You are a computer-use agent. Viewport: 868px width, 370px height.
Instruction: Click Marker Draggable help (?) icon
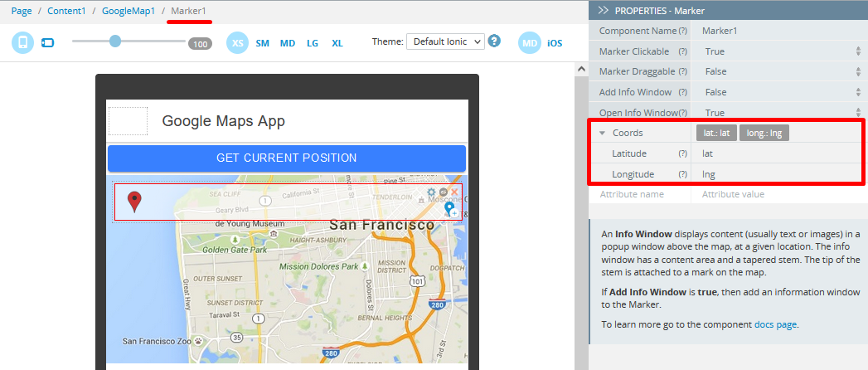(x=682, y=71)
